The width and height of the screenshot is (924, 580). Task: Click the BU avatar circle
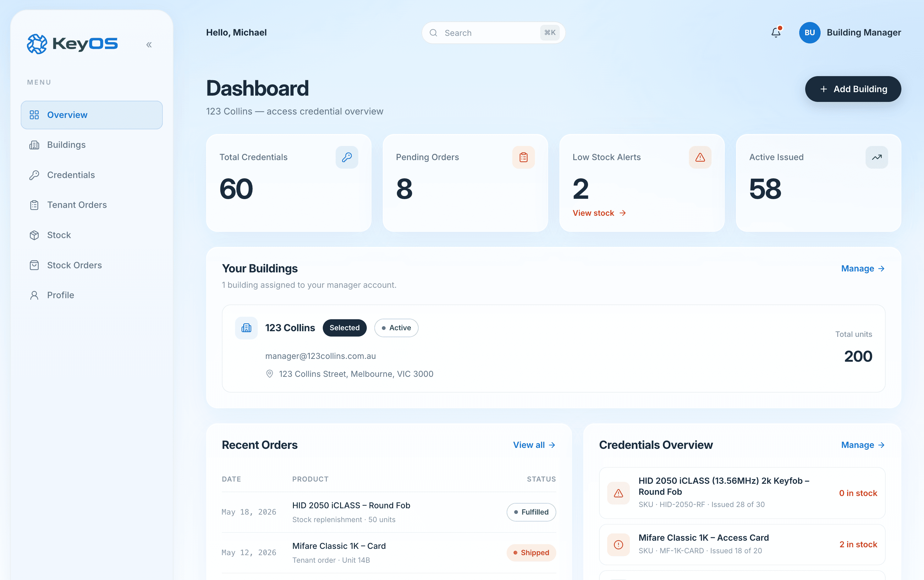[809, 33]
